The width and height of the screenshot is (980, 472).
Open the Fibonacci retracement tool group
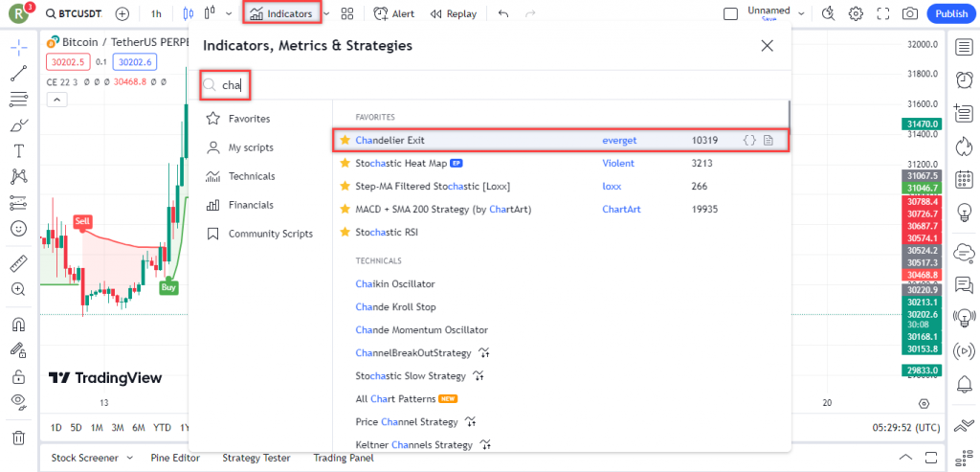click(x=19, y=99)
